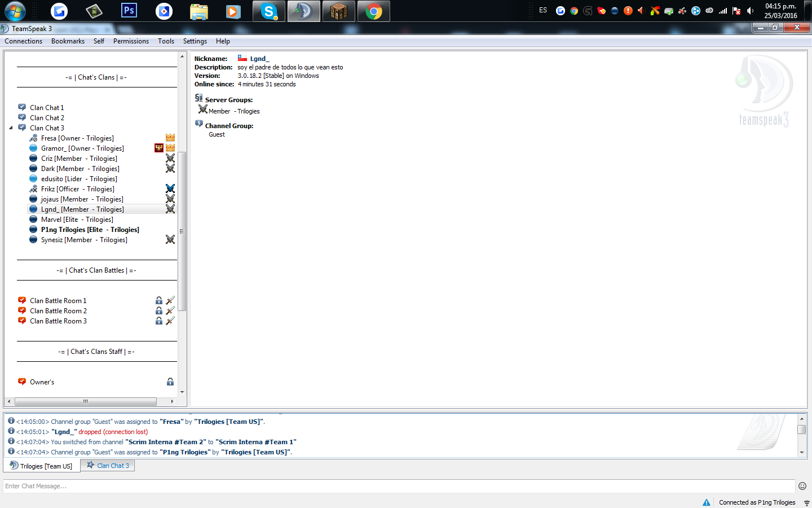
Task: Open the Settings menu
Action: (x=195, y=41)
